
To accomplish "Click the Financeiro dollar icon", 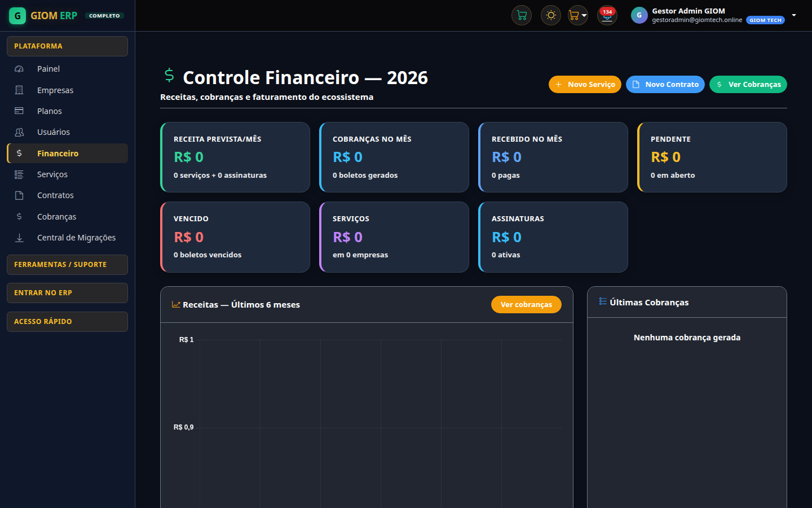I will coord(19,154).
